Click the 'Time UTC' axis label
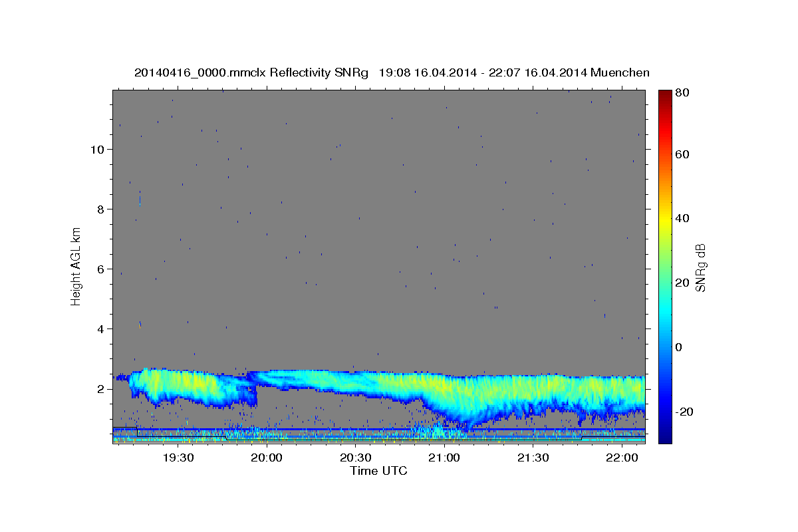 (x=378, y=471)
